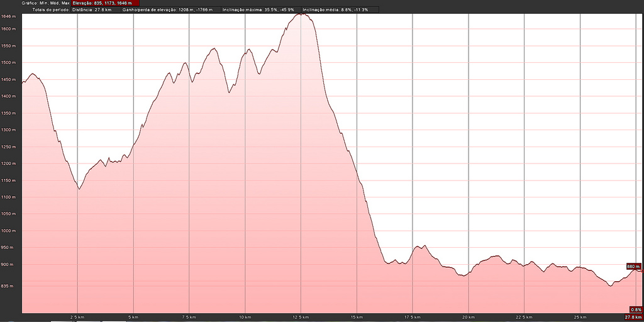Click the 880 m cursor elevation tag
This screenshot has width=644, height=322.
(633, 267)
